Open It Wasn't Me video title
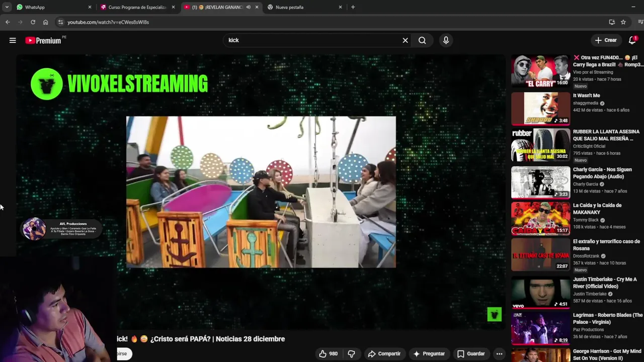 pos(586,96)
